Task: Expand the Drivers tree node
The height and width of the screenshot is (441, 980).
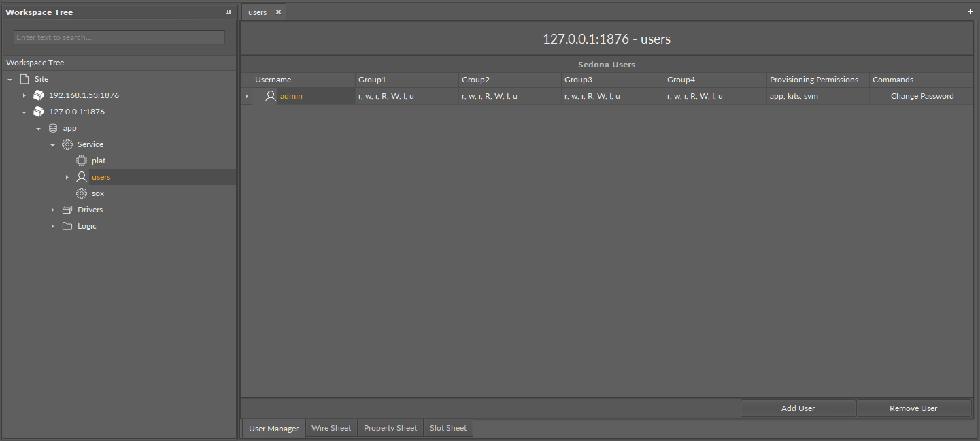Action: click(53, 210)
